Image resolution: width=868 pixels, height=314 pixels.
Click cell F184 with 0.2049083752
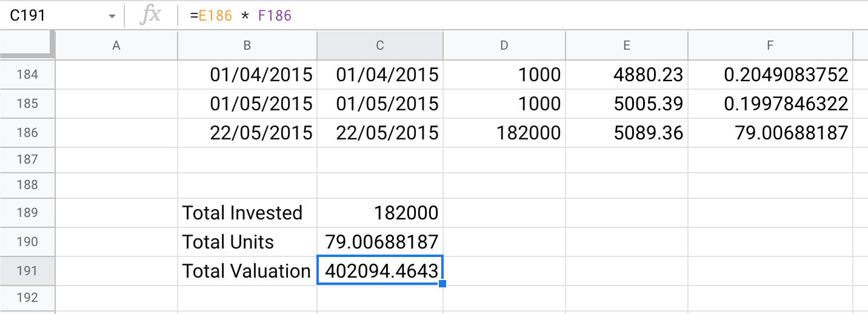click(770, 75)
